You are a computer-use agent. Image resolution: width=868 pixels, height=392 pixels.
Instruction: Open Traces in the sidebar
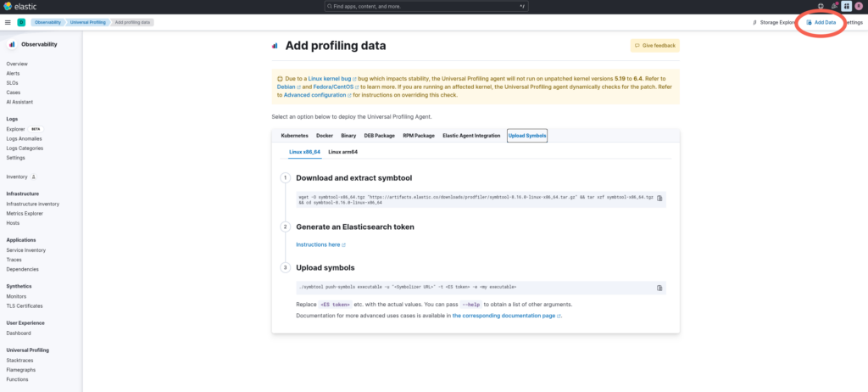point(14,260)
